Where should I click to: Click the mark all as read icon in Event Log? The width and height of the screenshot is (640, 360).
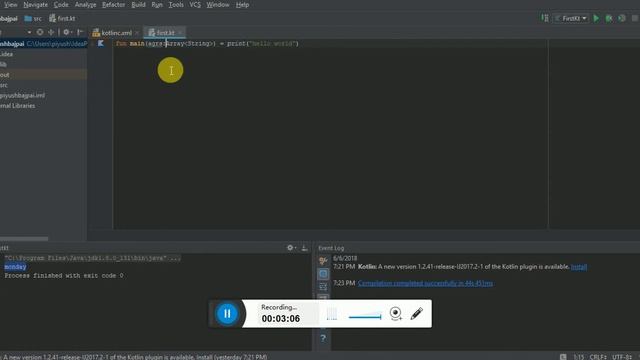(323, 261)
